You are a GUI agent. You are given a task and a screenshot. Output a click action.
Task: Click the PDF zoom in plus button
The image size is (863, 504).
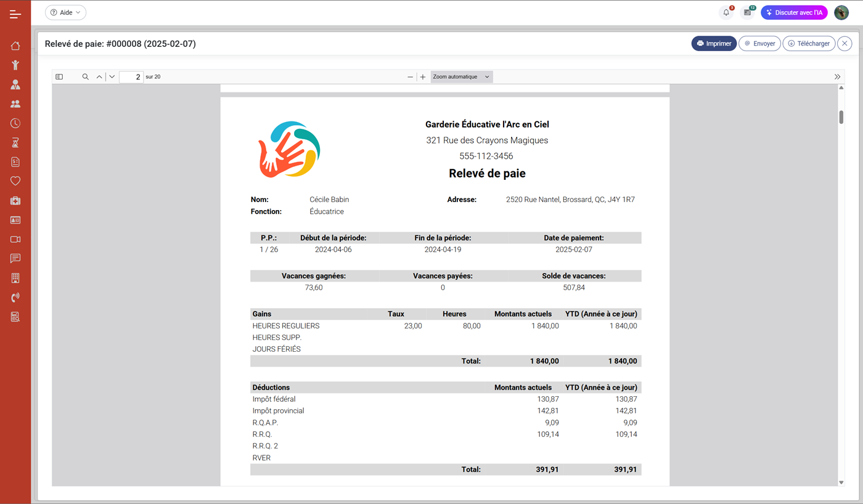coord(423,77)
